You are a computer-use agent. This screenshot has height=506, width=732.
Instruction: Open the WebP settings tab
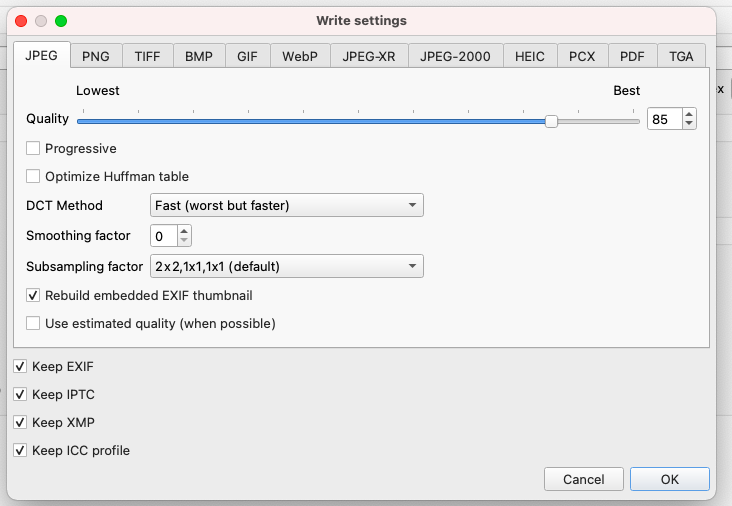click(299, 56)
